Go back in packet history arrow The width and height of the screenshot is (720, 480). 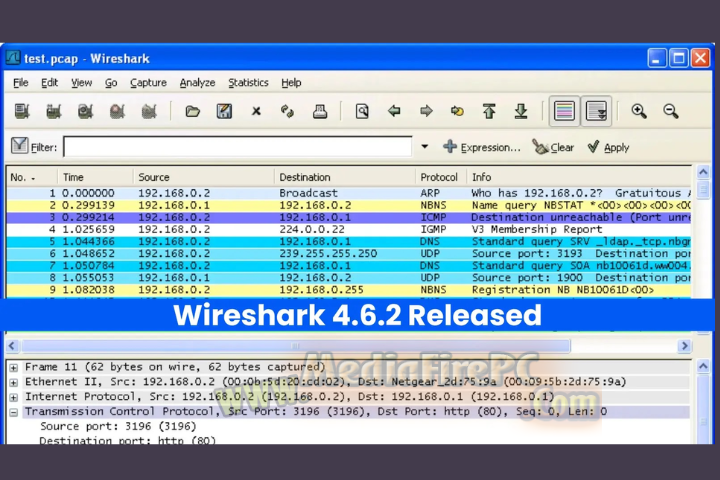(x=394, y=111)
